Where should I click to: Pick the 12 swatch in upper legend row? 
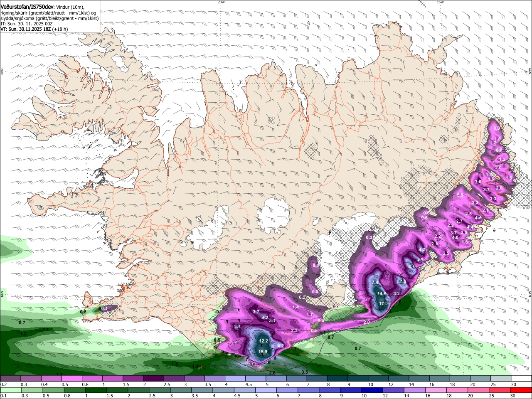coord(399,378)
